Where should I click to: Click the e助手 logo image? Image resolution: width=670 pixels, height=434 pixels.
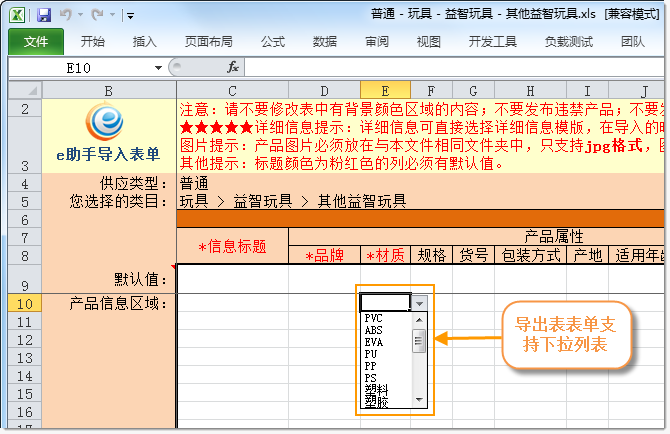coord(108,123)
